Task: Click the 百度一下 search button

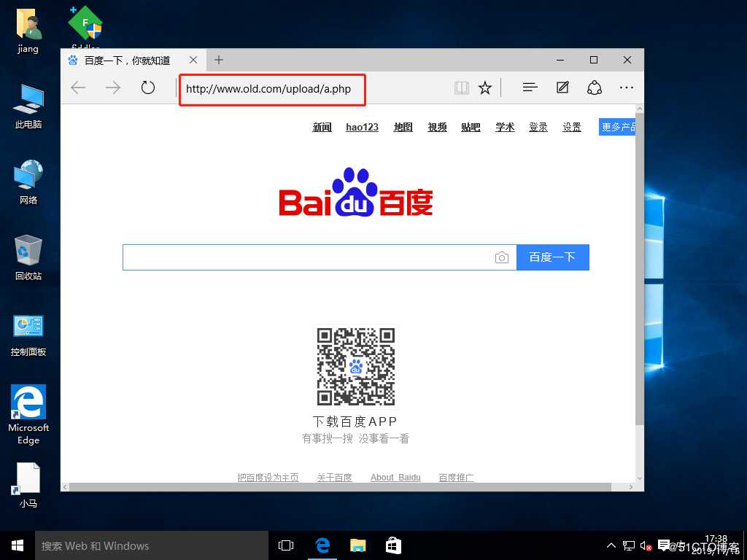Action: click(553, 257)
